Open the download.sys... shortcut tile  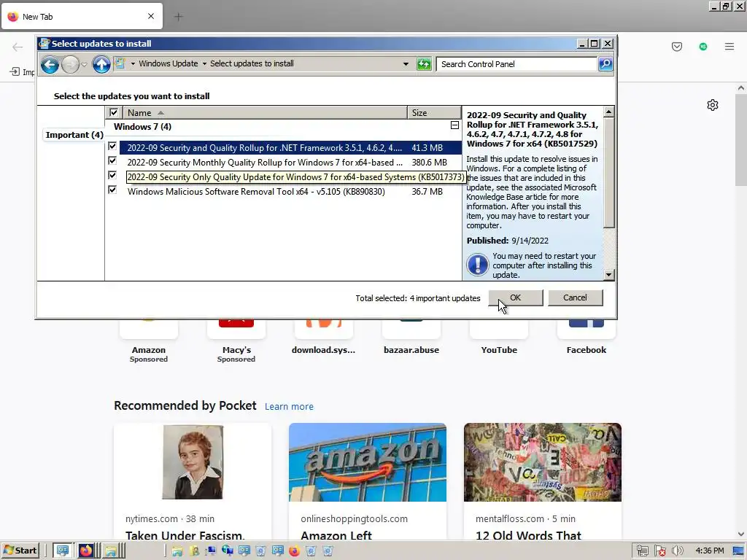(323, 338)
